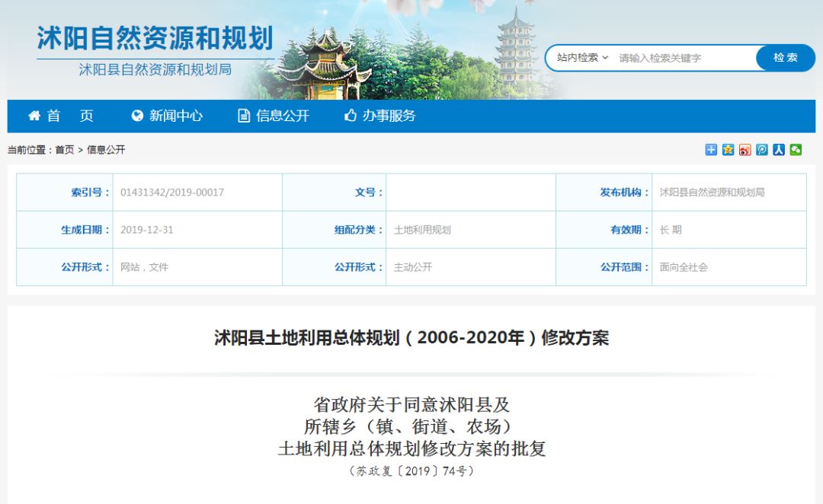Open more share options plus icon
The height and width of the screenshot is (504, 823).
(x=711, y=150)
